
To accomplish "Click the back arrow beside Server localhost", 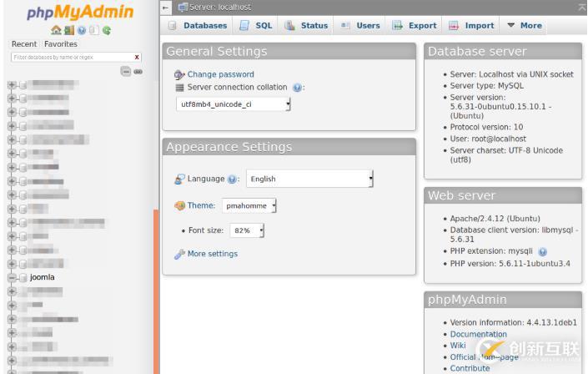I will point(165,8).
